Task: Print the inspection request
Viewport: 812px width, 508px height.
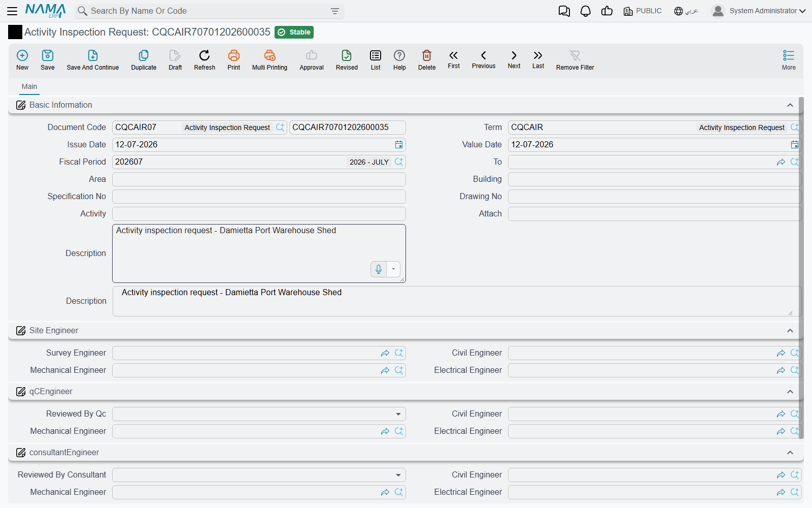Action: [234, 60]
